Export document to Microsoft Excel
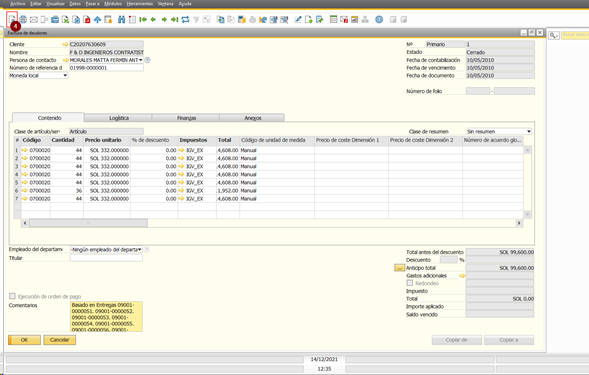 pos(66,19)
